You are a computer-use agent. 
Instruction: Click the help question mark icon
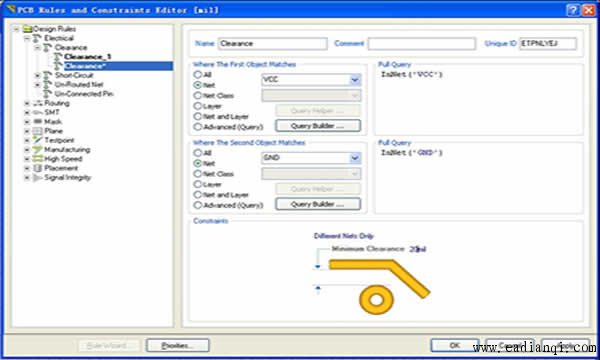pos(572,10)
